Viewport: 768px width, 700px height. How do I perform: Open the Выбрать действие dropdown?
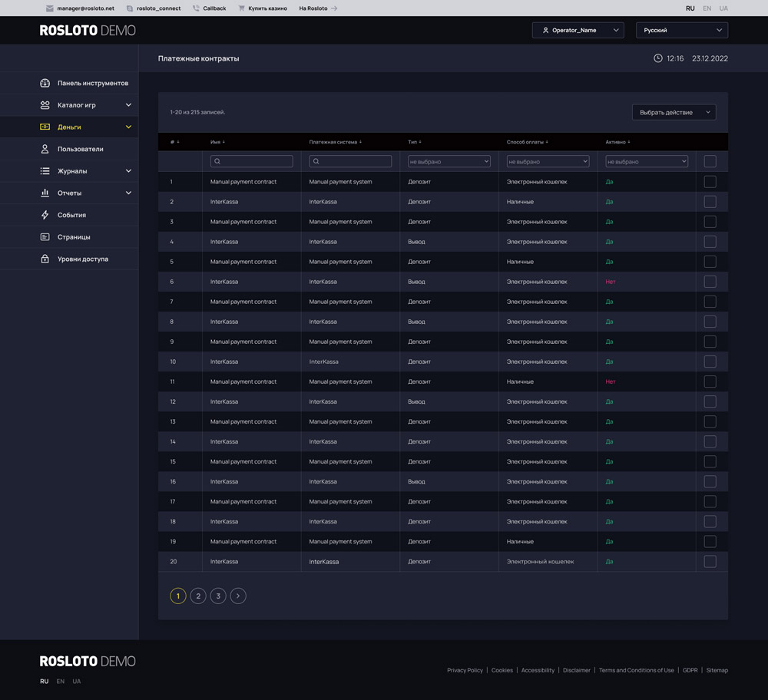tap(674, 112)
